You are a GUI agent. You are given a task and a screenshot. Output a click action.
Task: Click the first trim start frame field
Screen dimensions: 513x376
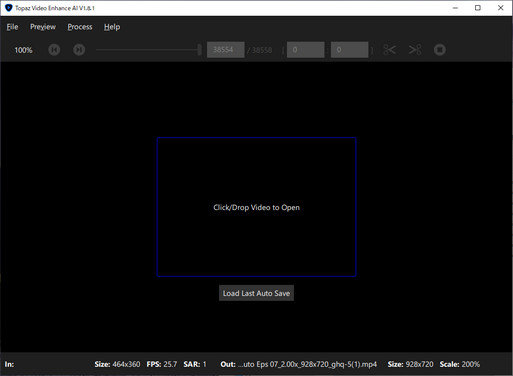pyautogui.click(x=306, y=50)
